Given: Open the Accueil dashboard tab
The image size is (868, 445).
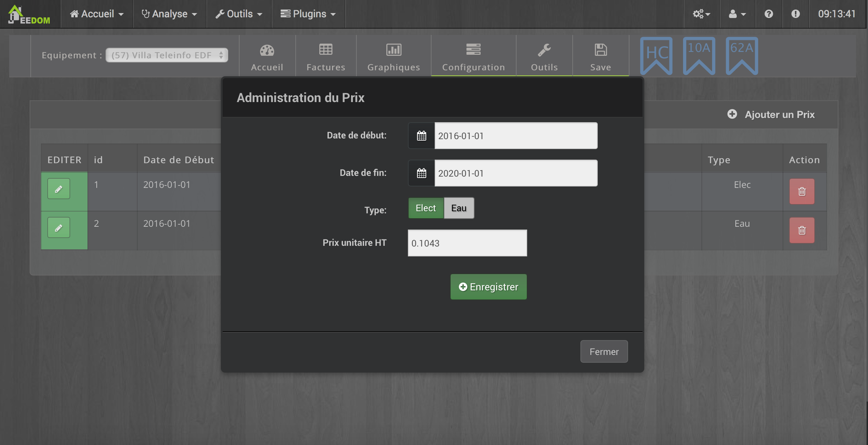Looking at the screenshot, I should tap(267, 56).
